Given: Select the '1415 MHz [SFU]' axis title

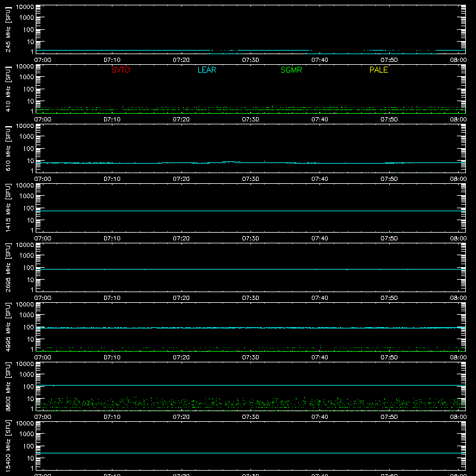Looking at the screenshot, I should (x=8, y=208).
